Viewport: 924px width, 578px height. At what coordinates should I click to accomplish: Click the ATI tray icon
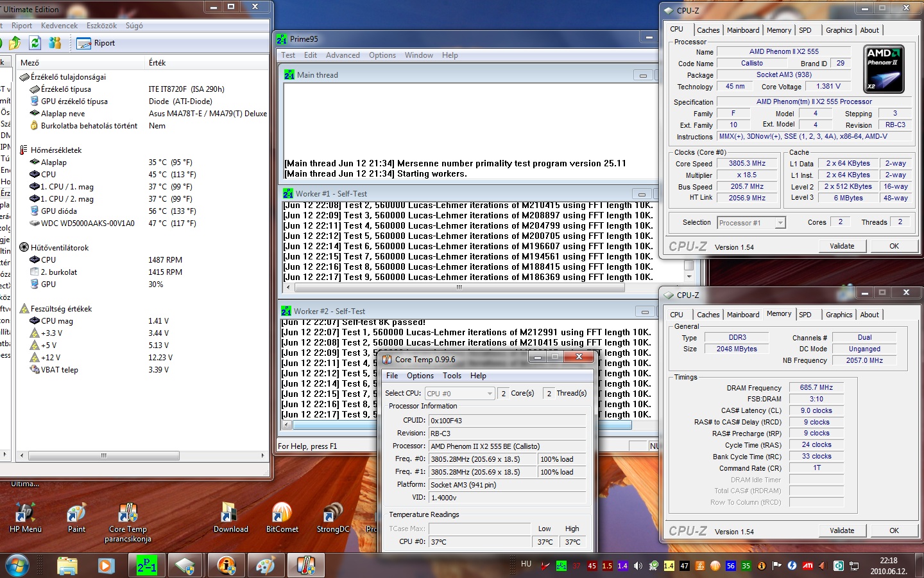coord(807,566)
